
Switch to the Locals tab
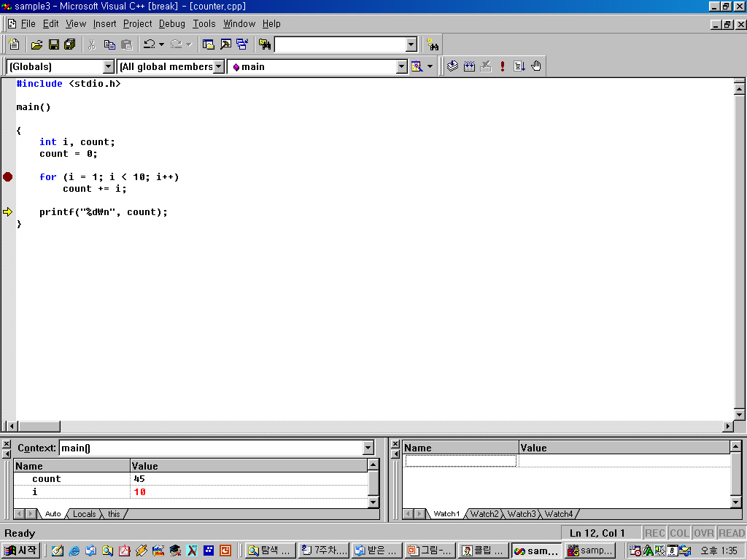click(x=84, y=514)
